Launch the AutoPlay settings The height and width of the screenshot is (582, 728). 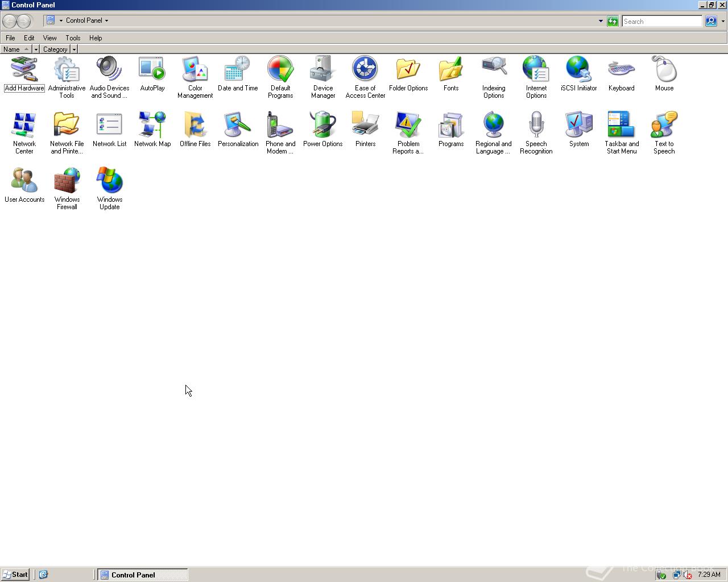pyautogui.click(x=152, y=74)
